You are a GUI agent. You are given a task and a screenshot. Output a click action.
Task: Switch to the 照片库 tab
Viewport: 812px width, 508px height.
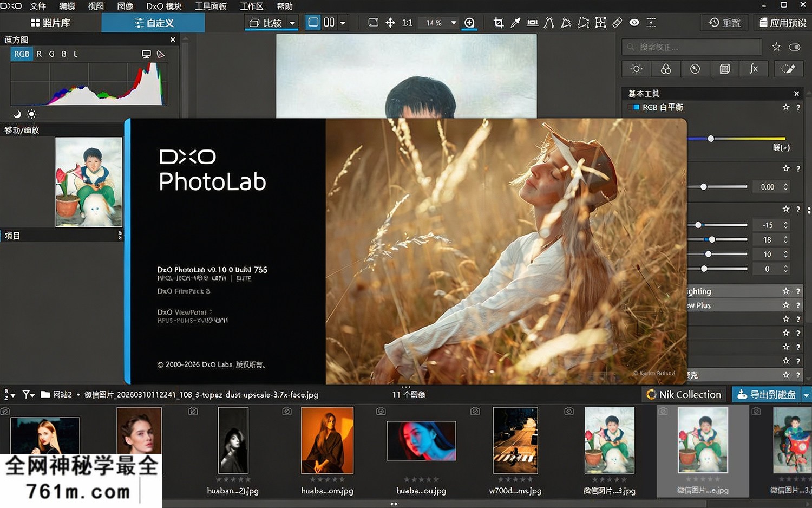[x=50, y=23]
